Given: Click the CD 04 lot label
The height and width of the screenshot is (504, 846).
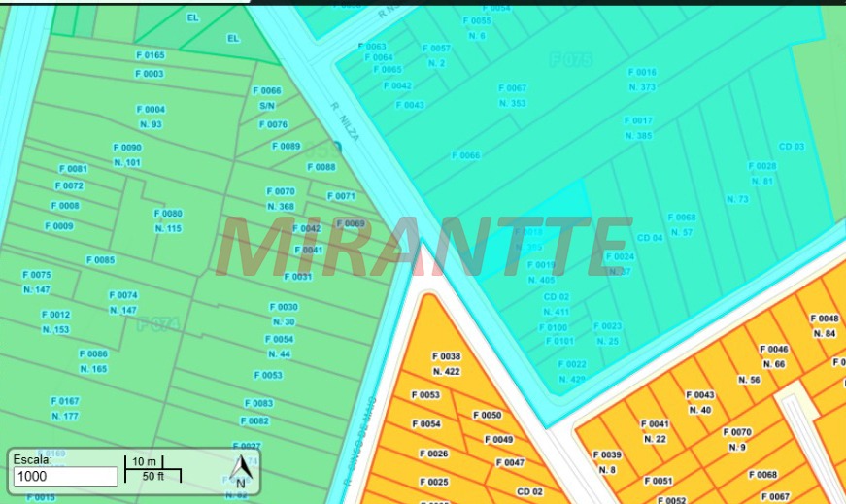Looking at the screenshot, I should tap(650, 238).
